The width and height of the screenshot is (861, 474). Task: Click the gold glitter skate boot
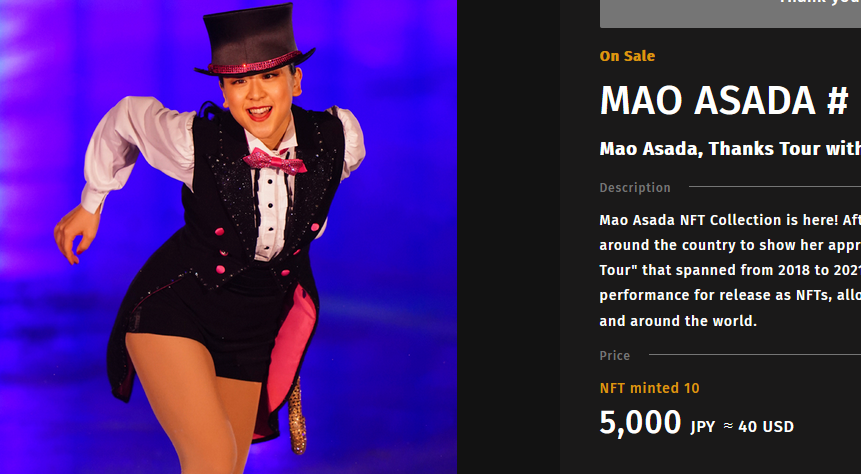(x=297, y=415)
